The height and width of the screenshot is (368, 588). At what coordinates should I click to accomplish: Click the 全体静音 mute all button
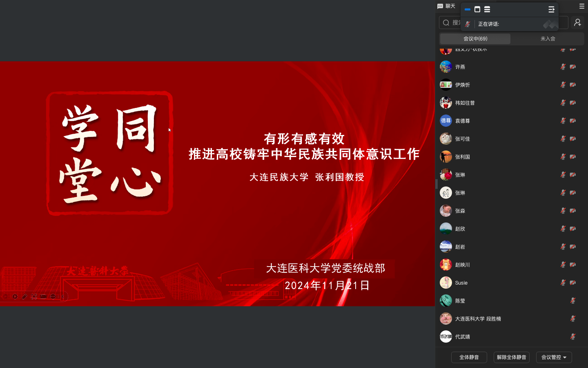click(x=469, y=357)
